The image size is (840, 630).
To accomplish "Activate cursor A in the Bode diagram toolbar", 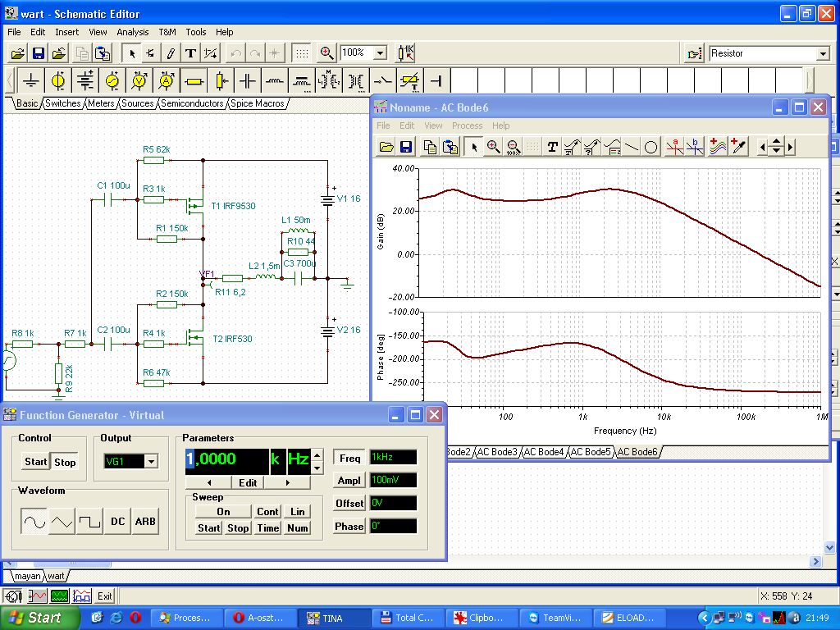I will [x=674, y=147].
